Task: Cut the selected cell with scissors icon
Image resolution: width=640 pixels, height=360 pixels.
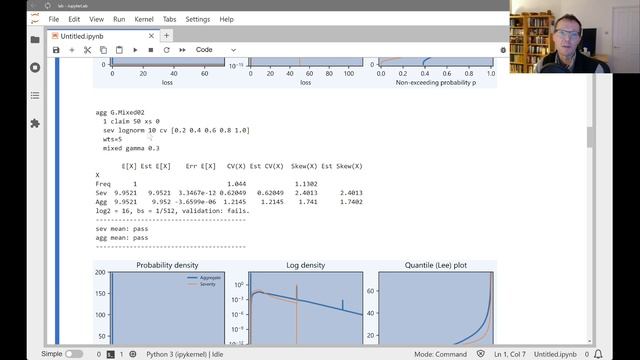Action: click(87, 50)
